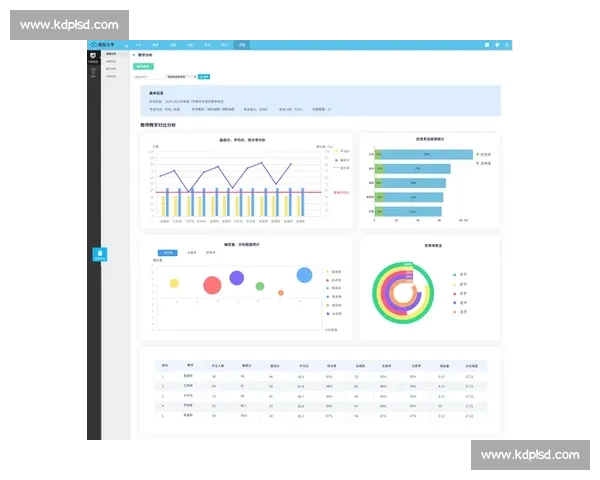The image size is (600, 480).
Task: Select the highlighted tab in the top navigation bar
Action: tap(241, 45)
